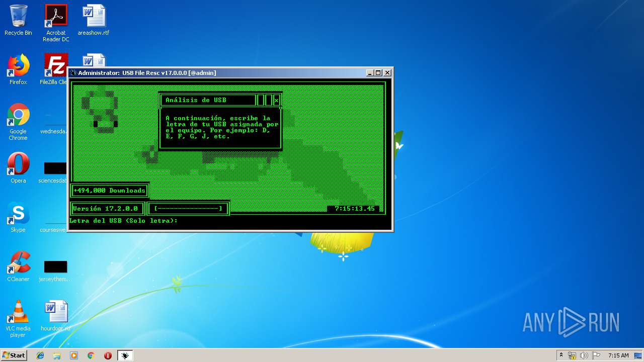644x362 pixels.
Task: Open Windows Media Player taskbar icon
Action: coord(74,355)
